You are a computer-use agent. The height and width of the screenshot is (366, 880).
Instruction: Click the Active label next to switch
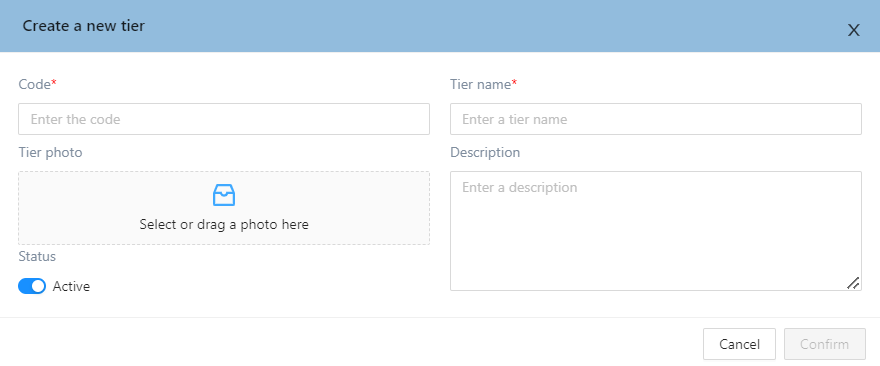click(71, 286)
